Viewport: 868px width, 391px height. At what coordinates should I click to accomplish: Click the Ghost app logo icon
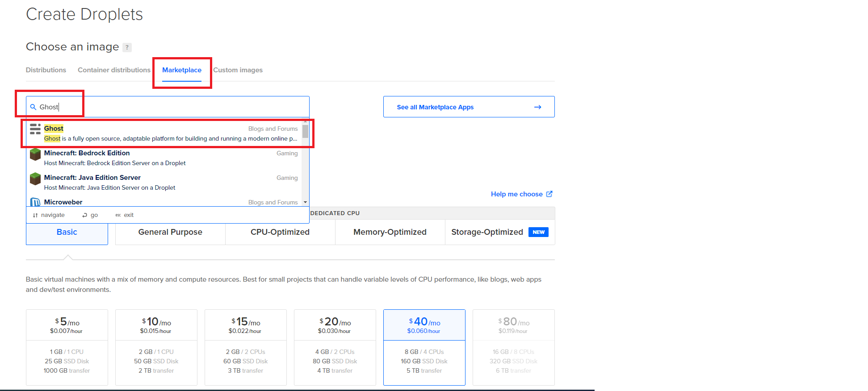(35, 129)
